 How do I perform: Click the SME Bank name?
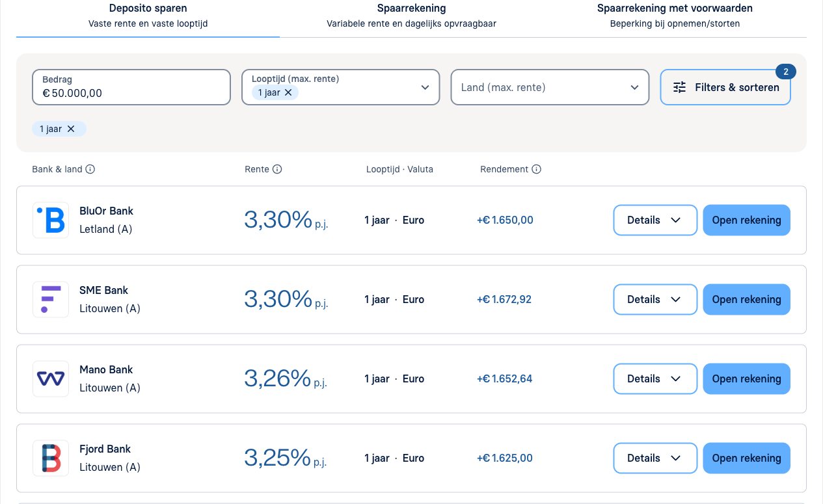[x=104, y=290]
